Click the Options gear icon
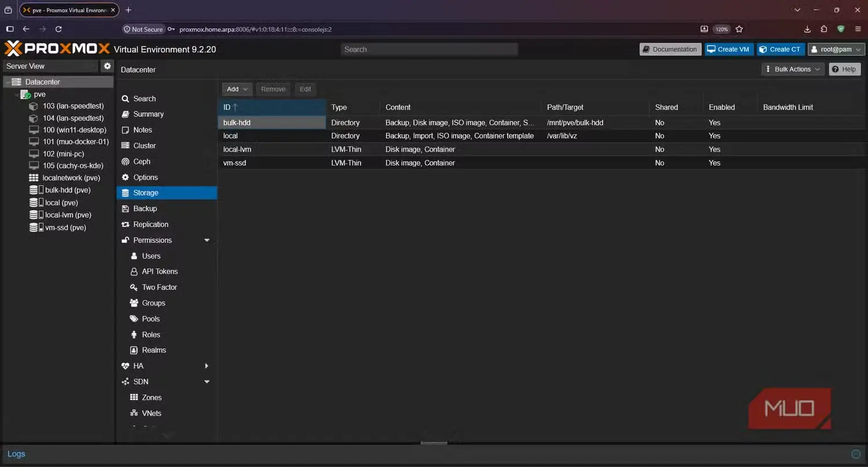 coord(125,177)
